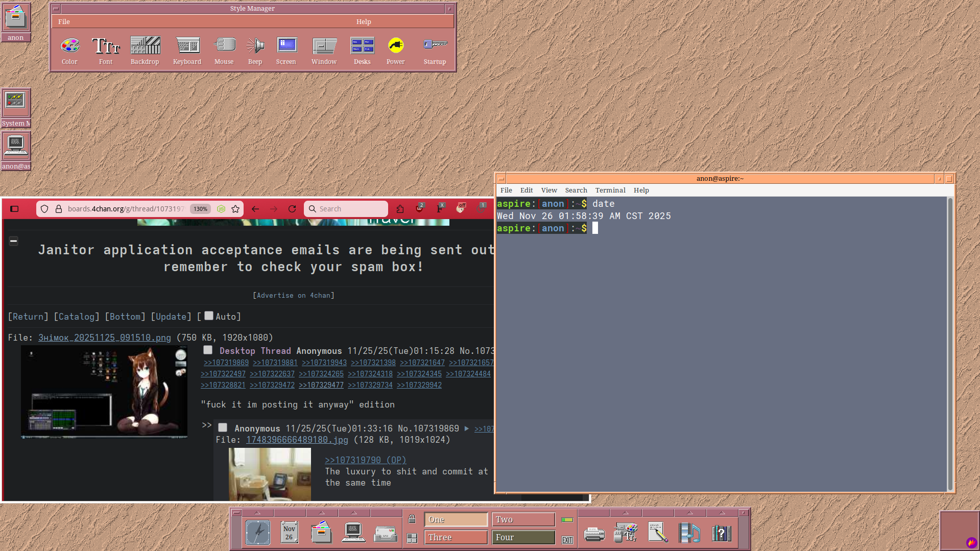
Task: Expand the subpanel arrow above the Style Manager icon
Action: 626,513
